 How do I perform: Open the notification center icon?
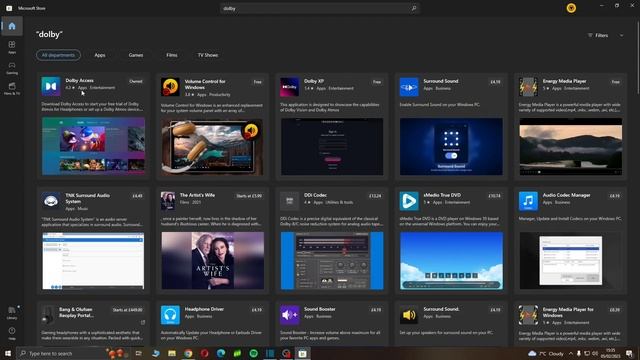[629, 353]
